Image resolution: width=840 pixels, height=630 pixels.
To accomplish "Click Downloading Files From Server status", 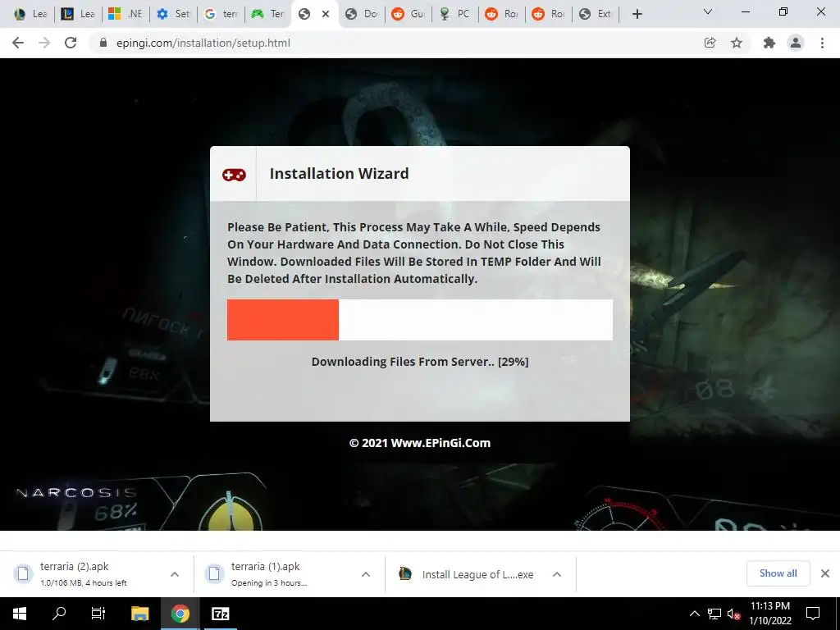I will (420, 362).
